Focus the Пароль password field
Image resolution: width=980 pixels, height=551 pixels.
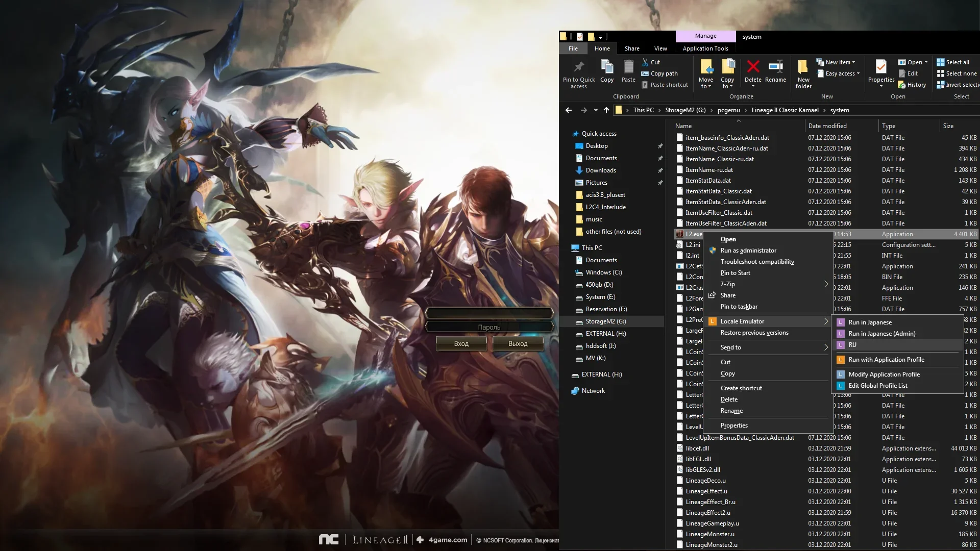489,327
